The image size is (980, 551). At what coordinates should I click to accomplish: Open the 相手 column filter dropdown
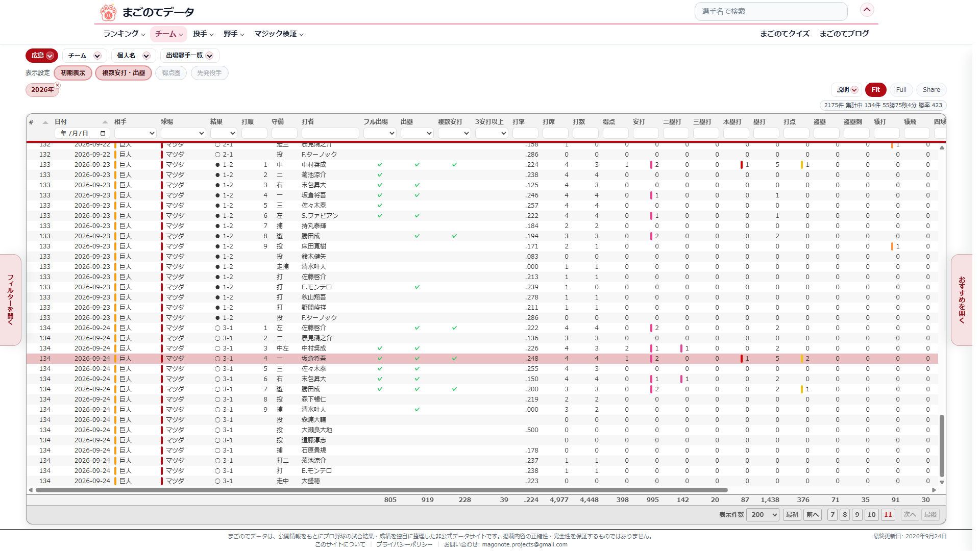135,133
